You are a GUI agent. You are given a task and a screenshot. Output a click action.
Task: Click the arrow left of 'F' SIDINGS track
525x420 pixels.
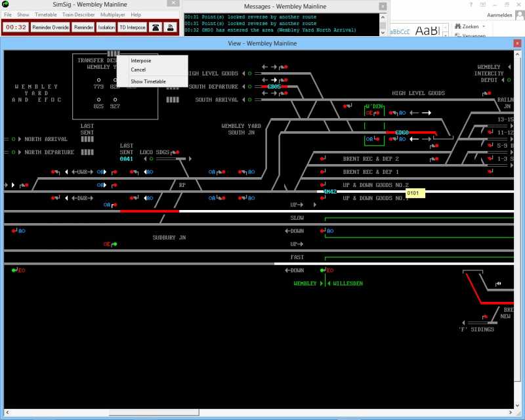[463, 323]
